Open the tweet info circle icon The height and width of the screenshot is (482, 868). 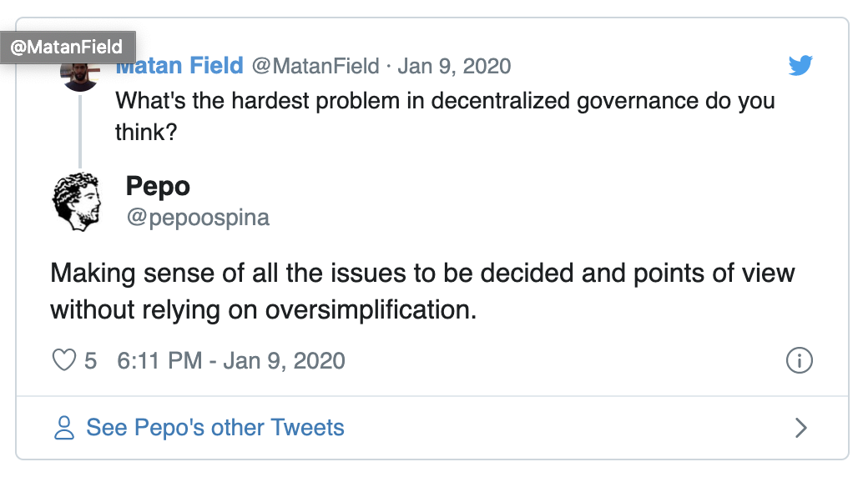click(x=800, y=360)
